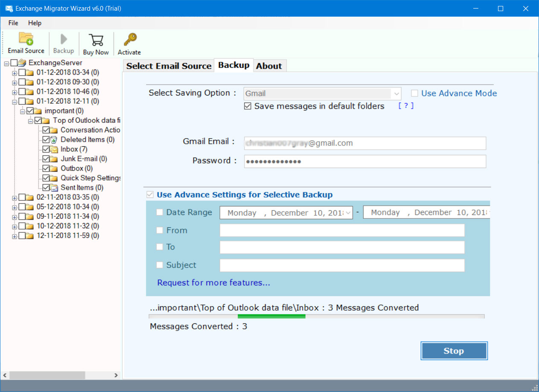
Task: Click the 02-11-2018 03-35 folder icon
Action: coord(29,197)
